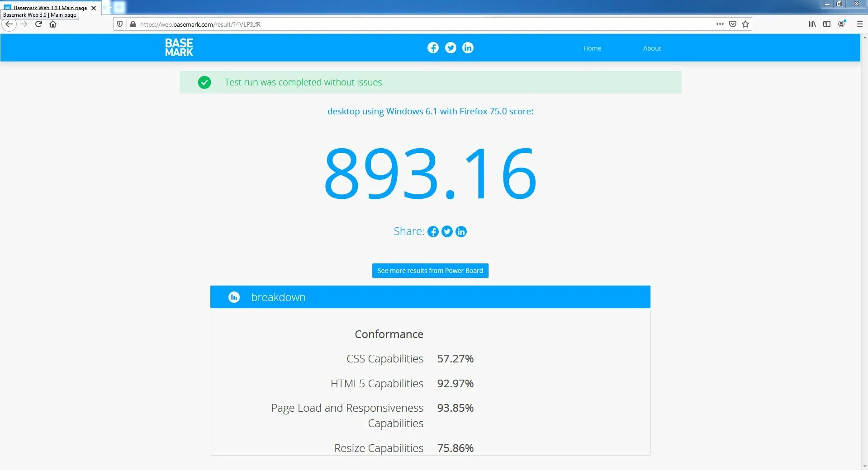Click the 57.27% value

pos(455,359)
